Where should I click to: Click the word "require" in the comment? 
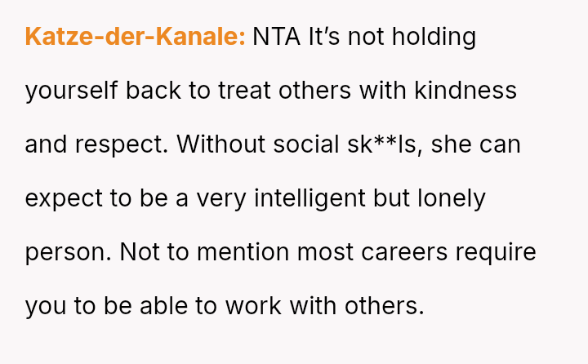tap(496, 252)
